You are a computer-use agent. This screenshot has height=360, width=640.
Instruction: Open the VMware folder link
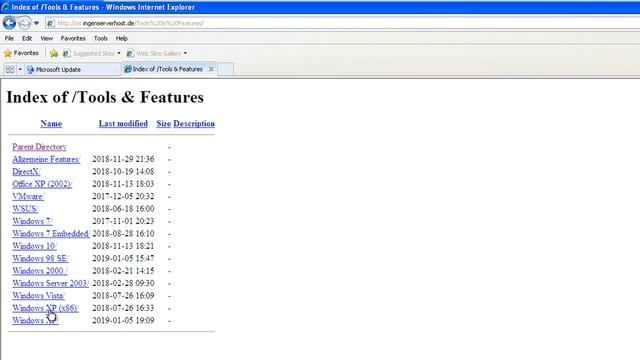click(28, 196)
